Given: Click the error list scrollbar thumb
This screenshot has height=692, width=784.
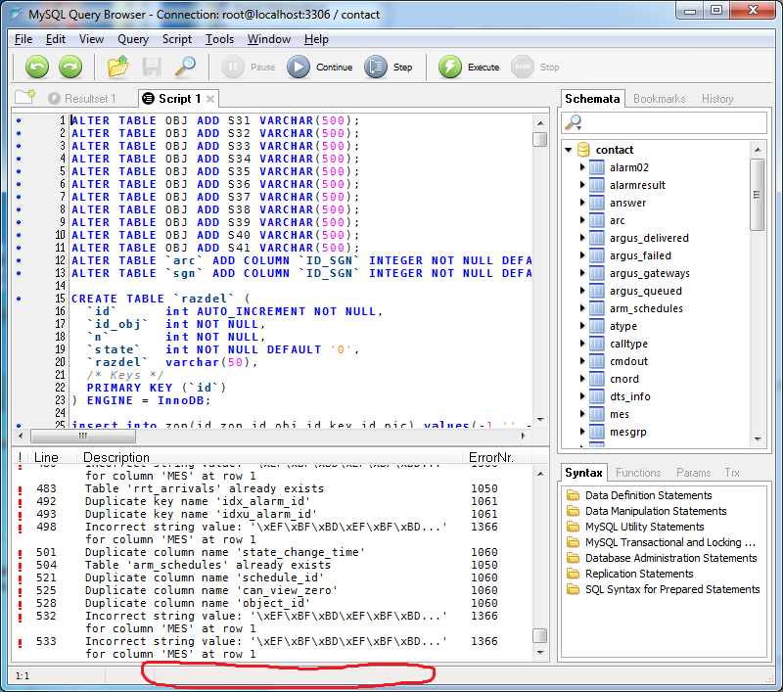Looking at the screenshot, I should (539, 635).
